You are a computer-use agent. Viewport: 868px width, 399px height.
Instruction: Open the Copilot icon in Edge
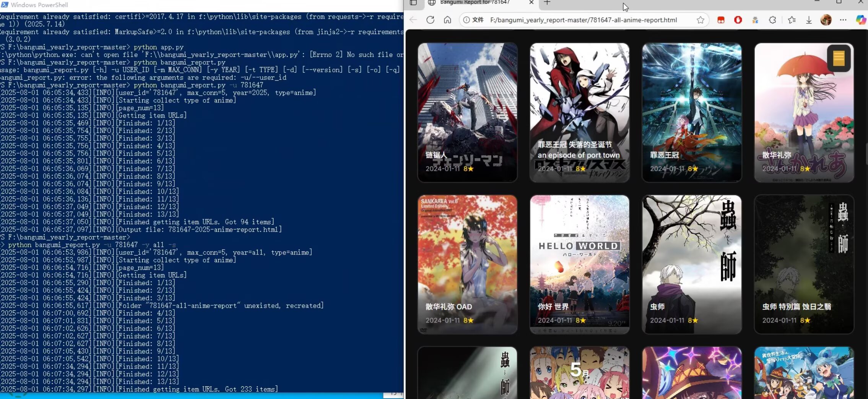coord(861,20)
